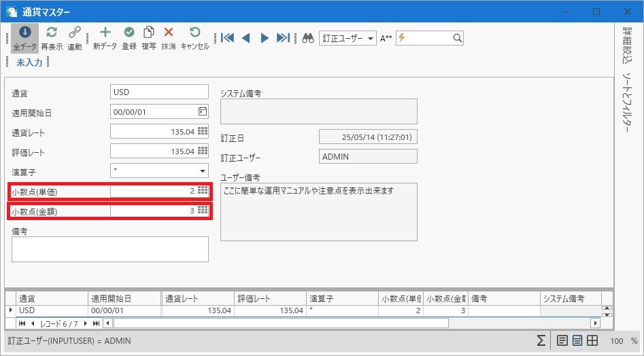The width and height of the screenshot is (644, 356).
Task: Open calendar picker for 適用開始日
Action: (203, 111)
